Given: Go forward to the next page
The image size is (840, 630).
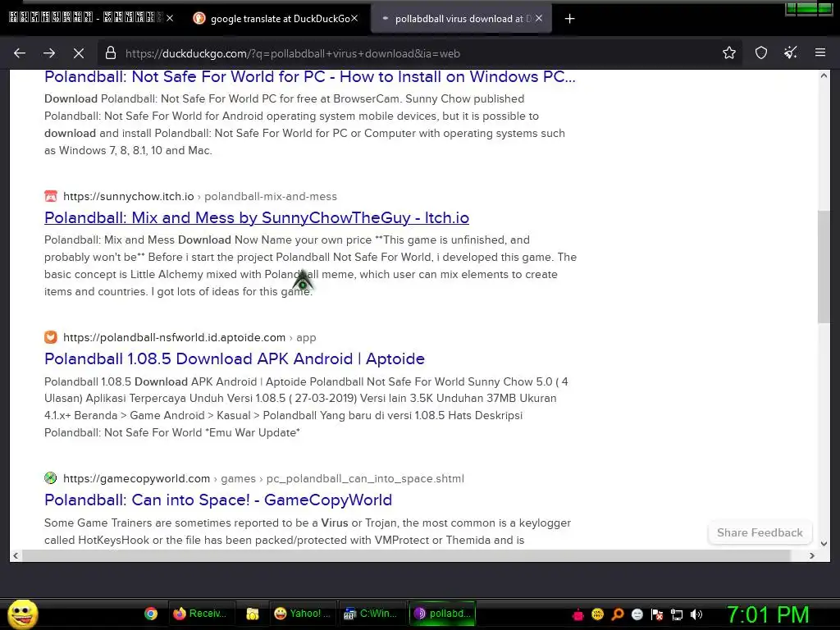Looking at the screenshot, I should [49, 53].
